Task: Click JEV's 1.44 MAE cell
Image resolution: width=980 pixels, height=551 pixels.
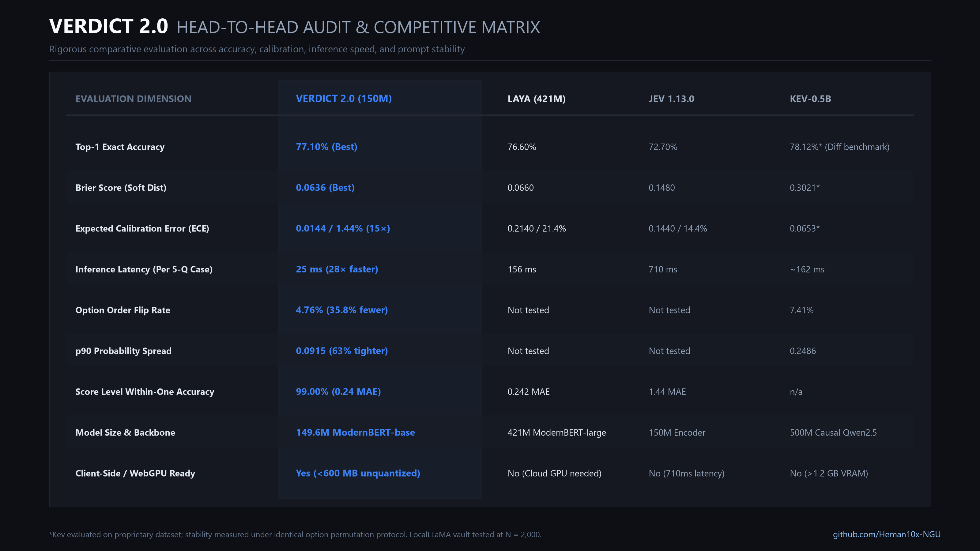Action: [667, 392]
